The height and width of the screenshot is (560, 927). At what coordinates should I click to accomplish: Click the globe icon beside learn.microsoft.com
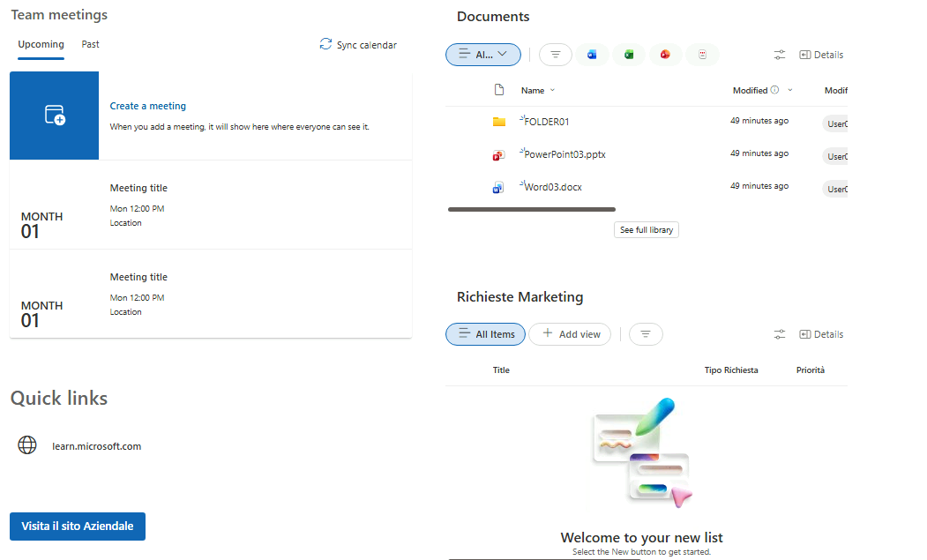(x=27, y=445)
